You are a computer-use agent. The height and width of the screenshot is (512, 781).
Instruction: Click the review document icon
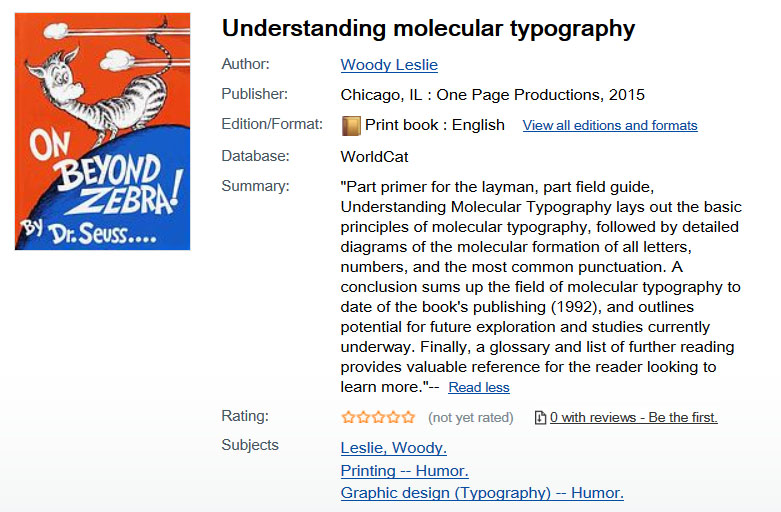(540, 417)
